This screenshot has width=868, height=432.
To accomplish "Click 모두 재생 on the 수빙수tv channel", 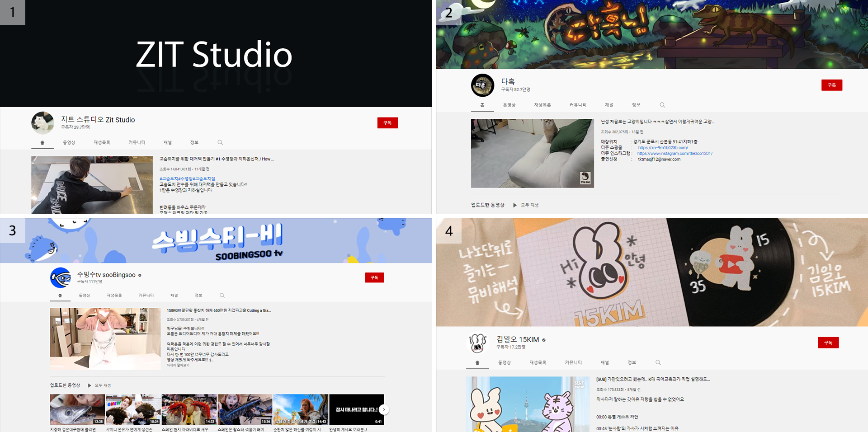I will click(103, 385).
